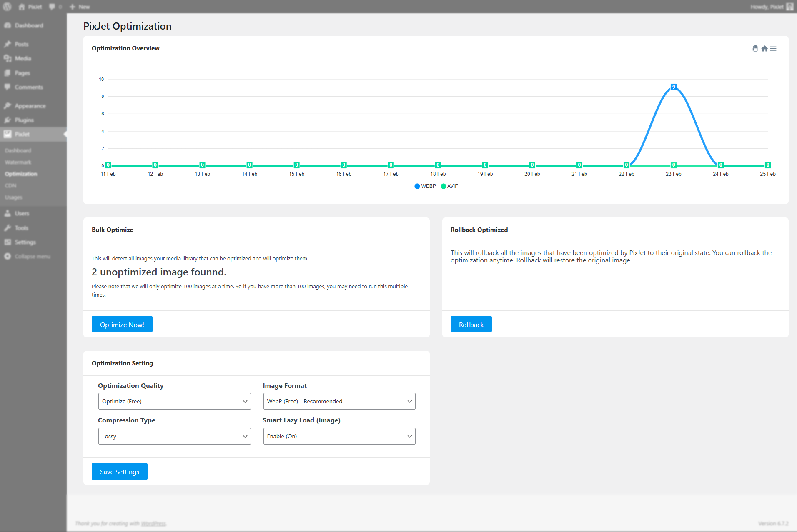Toggle the AVIF series in chart legend
Screen dimensions: 797x532
[x=449, y=186]
